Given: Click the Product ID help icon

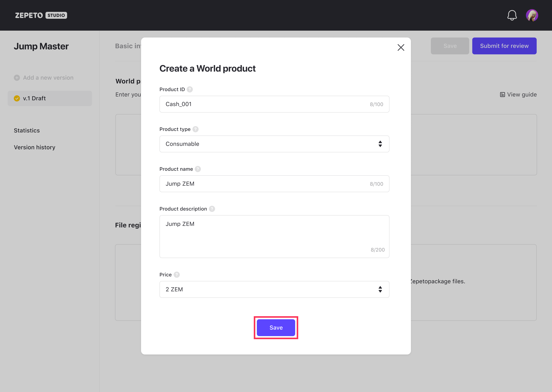Looking at the screenshot, I should coord(190,90).
